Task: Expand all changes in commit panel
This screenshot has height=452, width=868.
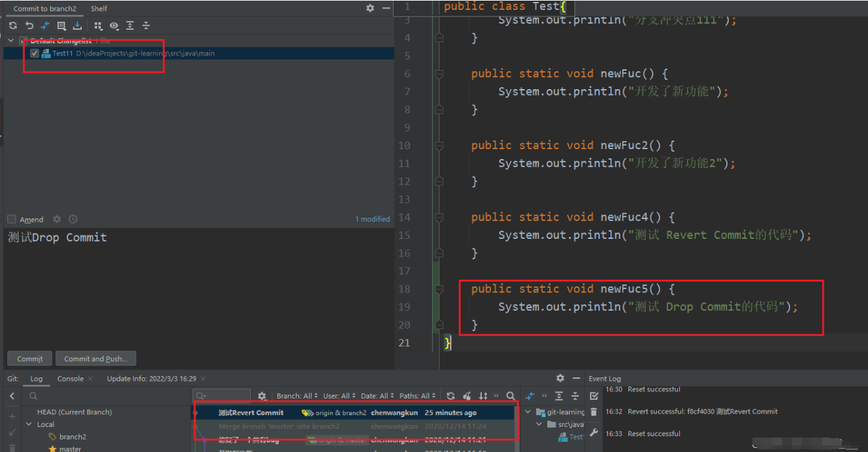Action: [130, 26]
